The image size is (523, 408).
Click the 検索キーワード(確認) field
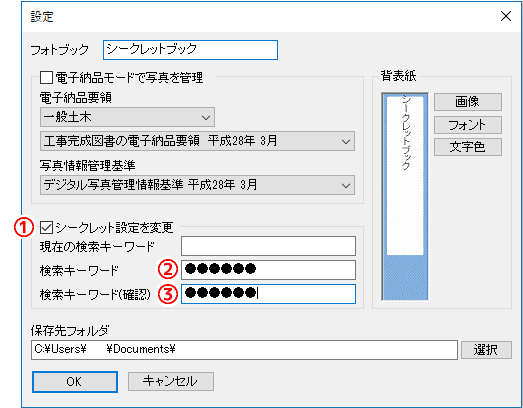(269, 294)
